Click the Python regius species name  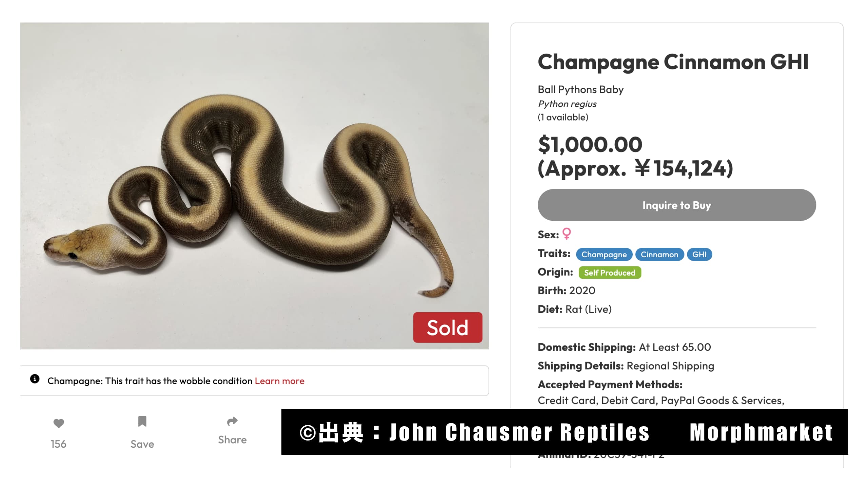pos(567,104)
